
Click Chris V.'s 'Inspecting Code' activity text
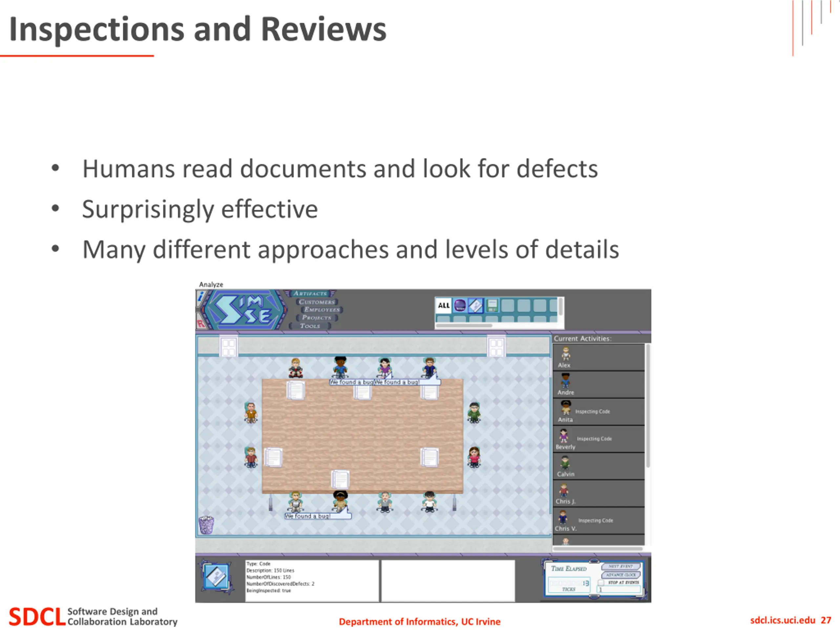[596, 520]
